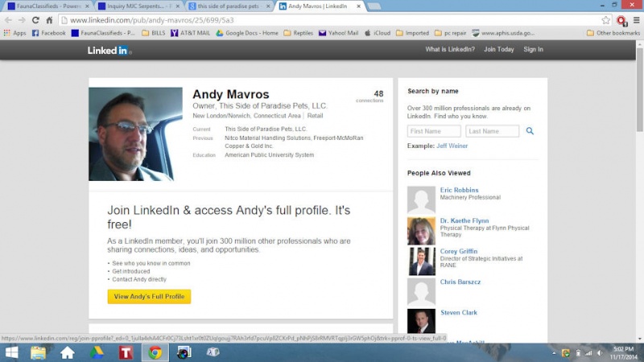Open the Yahoo! Mail bookmark

(338, 33)
